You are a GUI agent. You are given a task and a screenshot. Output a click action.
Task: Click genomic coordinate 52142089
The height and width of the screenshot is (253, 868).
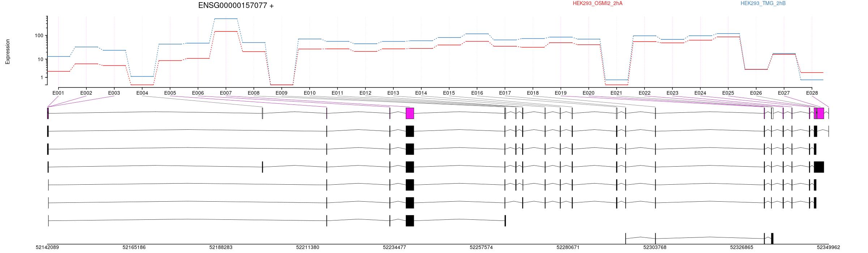(x=47, y=248)
